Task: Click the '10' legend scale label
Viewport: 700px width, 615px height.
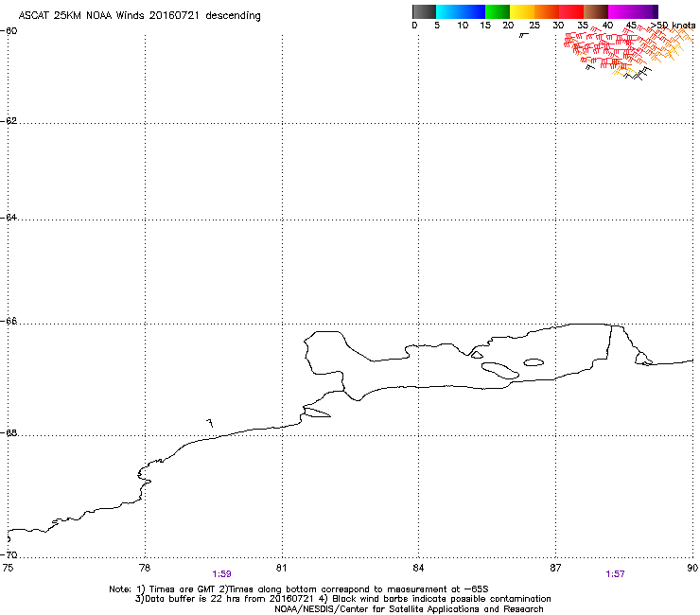Action: (x=463, y=26)
